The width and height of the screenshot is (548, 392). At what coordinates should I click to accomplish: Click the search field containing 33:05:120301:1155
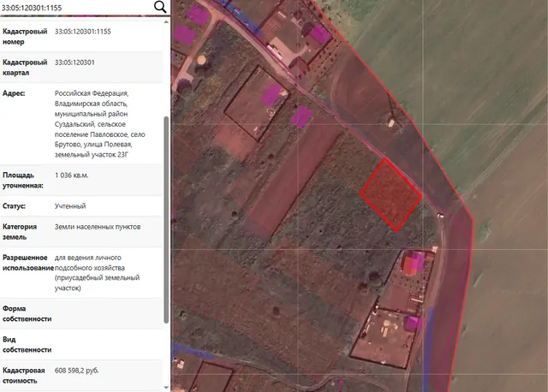[x=76, y=8]
